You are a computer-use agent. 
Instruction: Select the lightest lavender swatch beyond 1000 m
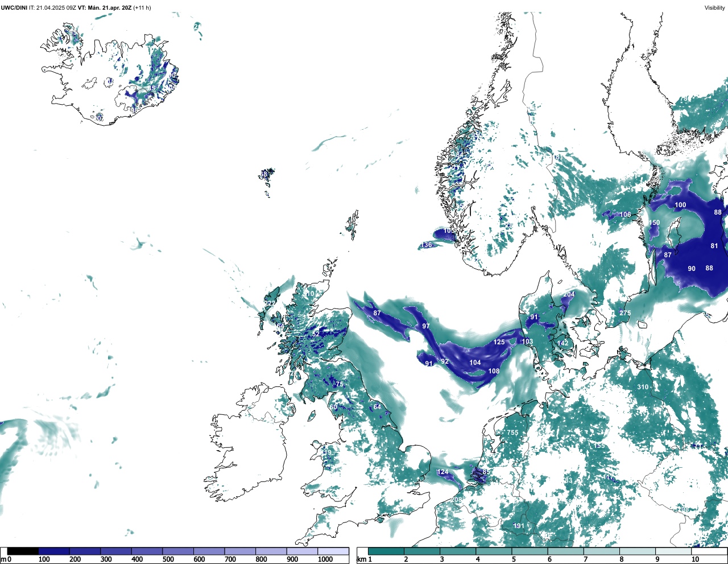tap(333, 551)
